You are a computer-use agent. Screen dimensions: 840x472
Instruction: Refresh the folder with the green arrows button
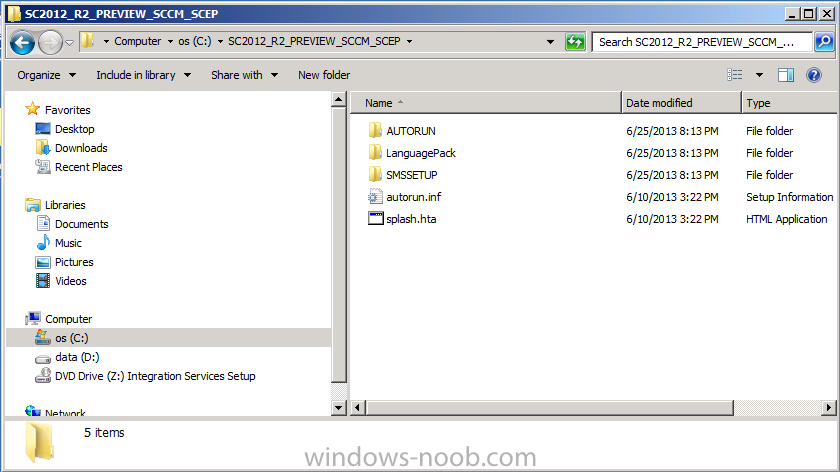tap(575, 42)
